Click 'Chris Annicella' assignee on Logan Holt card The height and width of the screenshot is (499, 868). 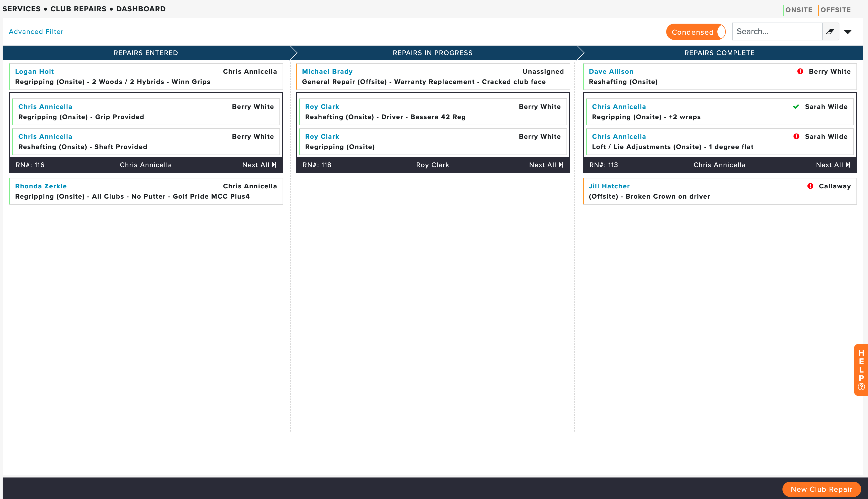coord(250,71)
